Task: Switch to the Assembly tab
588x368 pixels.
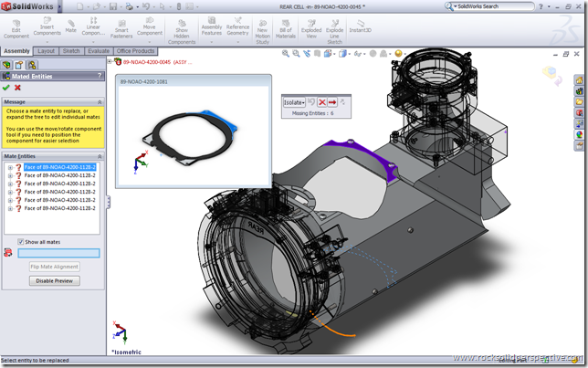Action: [x=16, y=51]
